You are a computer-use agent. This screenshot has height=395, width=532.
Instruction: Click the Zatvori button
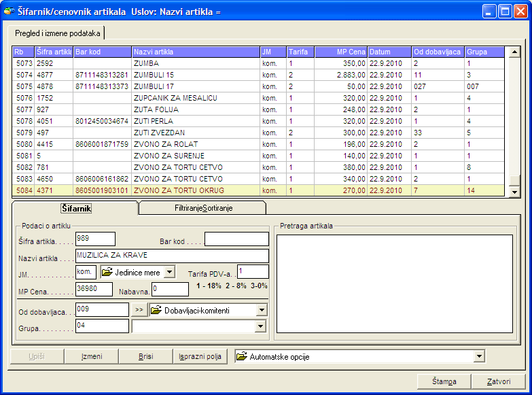click(x=499, y=381)
